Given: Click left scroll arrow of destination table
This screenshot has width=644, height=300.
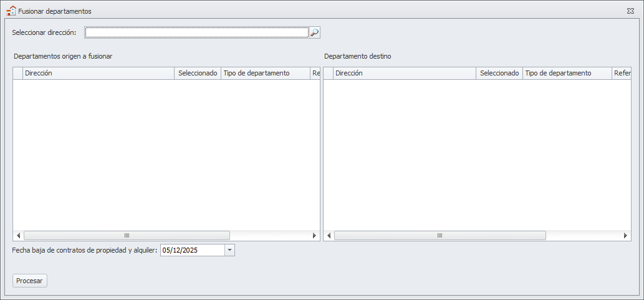Looking at the screenshot, I should pos(329,236).
